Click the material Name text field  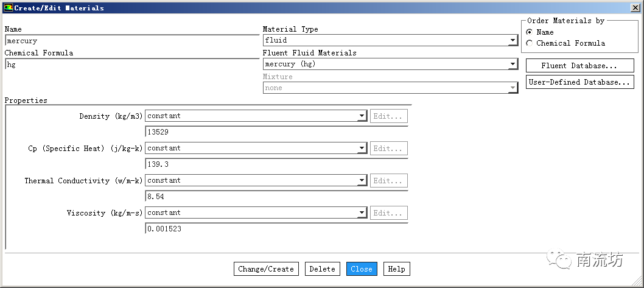[x=131, y=41]
